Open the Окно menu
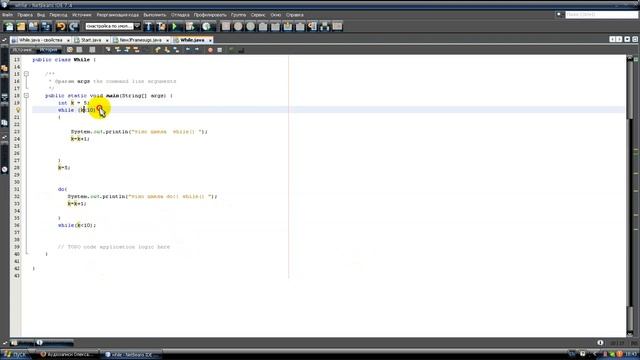The width and height of the screenshot is (640, 360). point(276,15)
